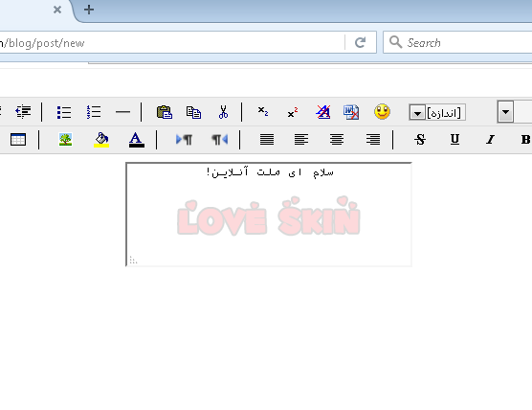
Task: Open a new browser tab with plus button
Action: coord(89,10)
